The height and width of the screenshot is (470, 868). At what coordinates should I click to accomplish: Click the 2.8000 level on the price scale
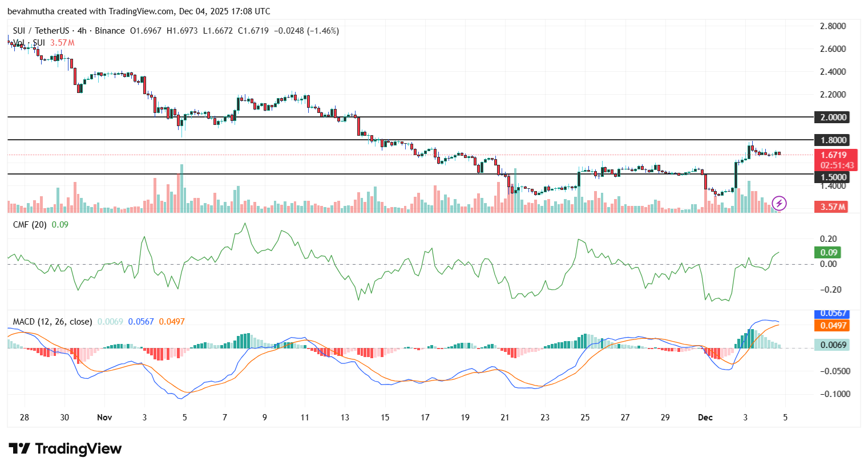(833, 26)
